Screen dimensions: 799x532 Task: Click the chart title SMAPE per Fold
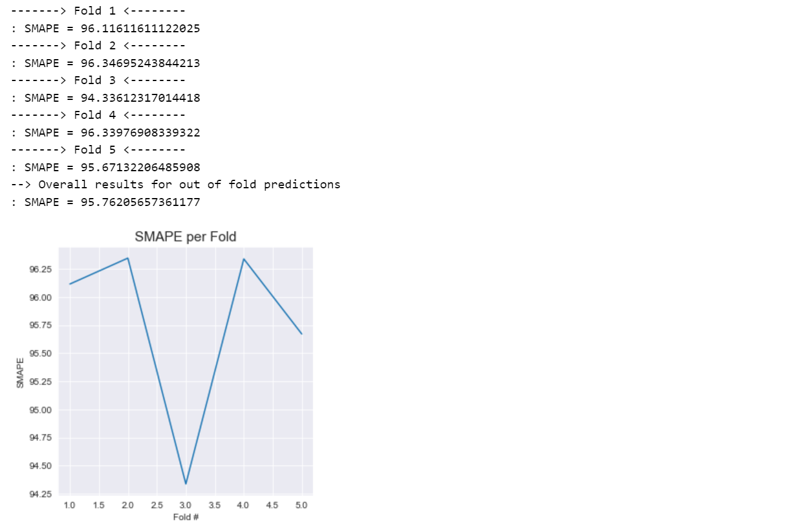coord(185,237)
